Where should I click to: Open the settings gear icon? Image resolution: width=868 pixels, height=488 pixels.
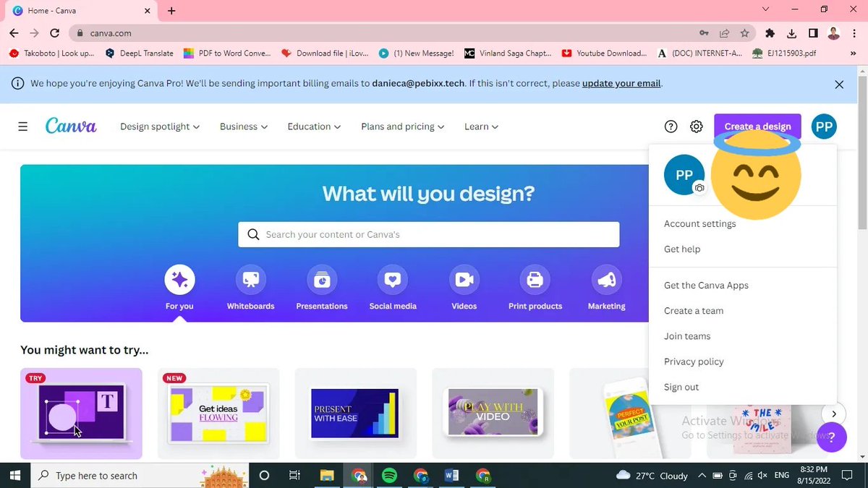pos(696,127)
